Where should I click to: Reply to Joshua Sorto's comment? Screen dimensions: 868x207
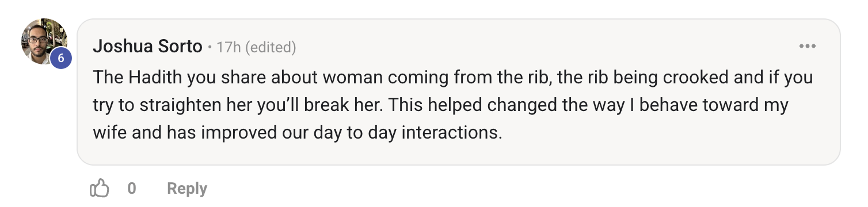click(x=186, y=188)
